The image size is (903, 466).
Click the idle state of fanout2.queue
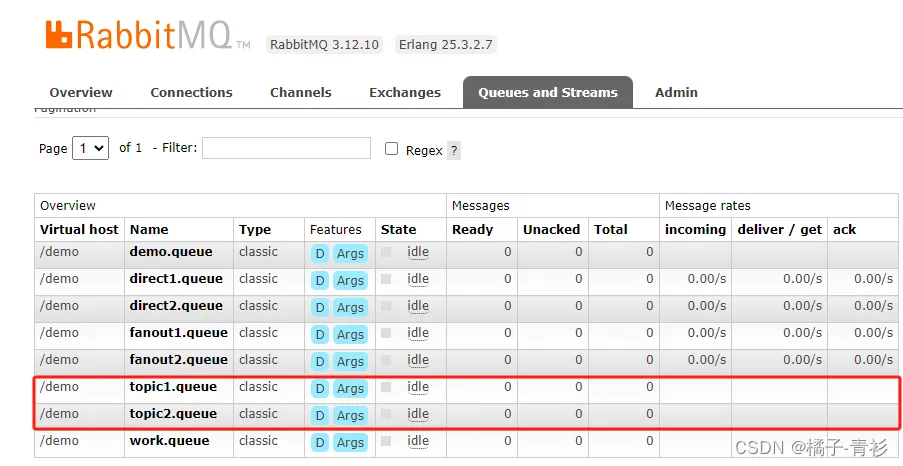(x=418, y=361)
